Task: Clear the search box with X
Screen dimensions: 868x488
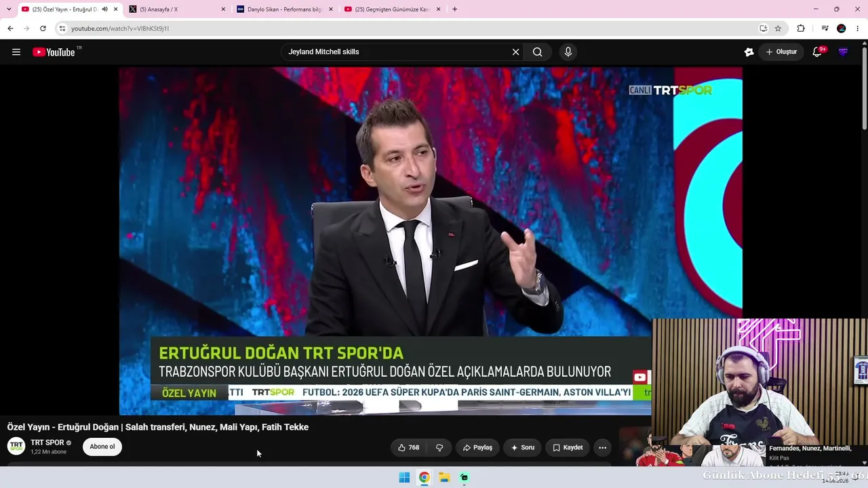Action: pos(515,52)
